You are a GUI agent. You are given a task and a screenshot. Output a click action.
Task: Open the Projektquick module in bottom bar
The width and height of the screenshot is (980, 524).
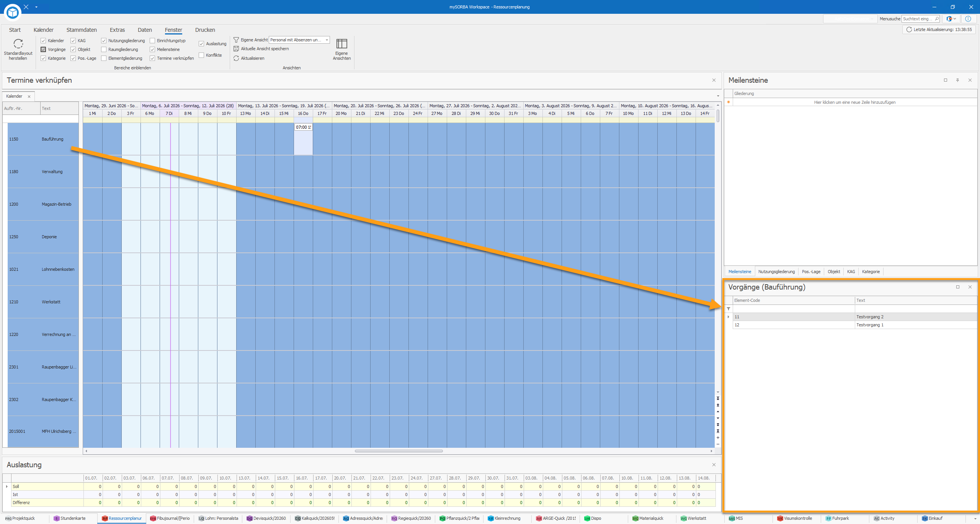tap(20, 518)
